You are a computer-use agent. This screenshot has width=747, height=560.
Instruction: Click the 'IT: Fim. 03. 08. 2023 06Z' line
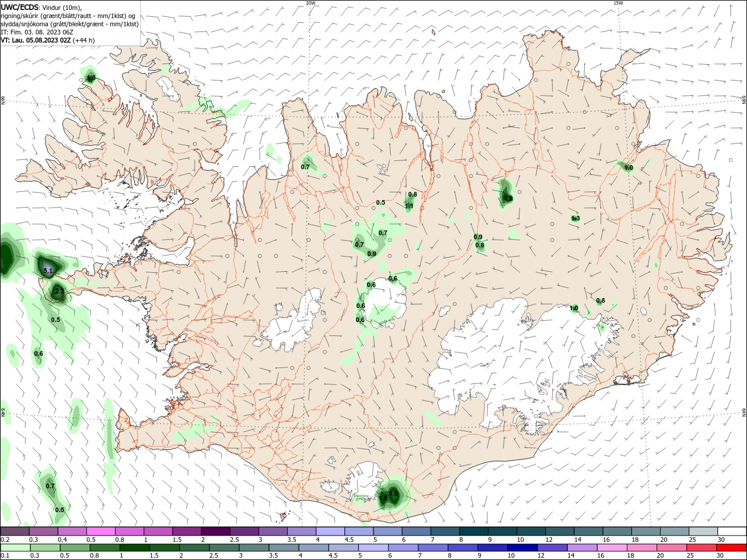[x=36, y=32]
